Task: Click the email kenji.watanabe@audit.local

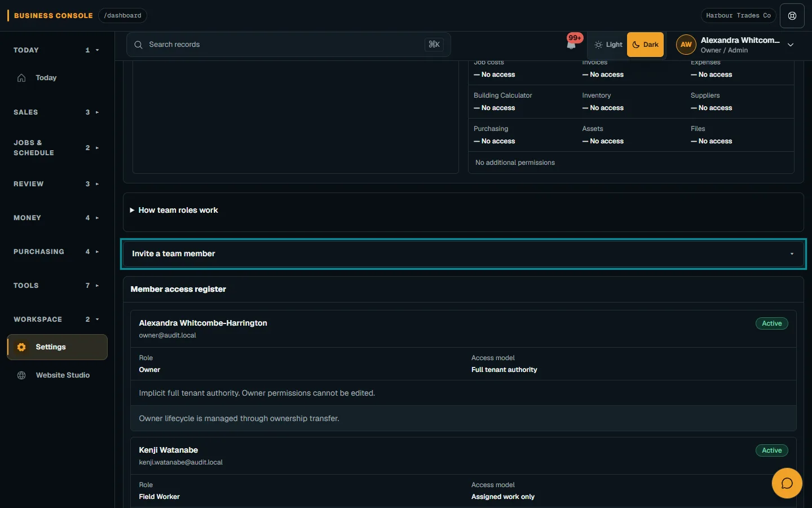Action: [x=180, y=462]
